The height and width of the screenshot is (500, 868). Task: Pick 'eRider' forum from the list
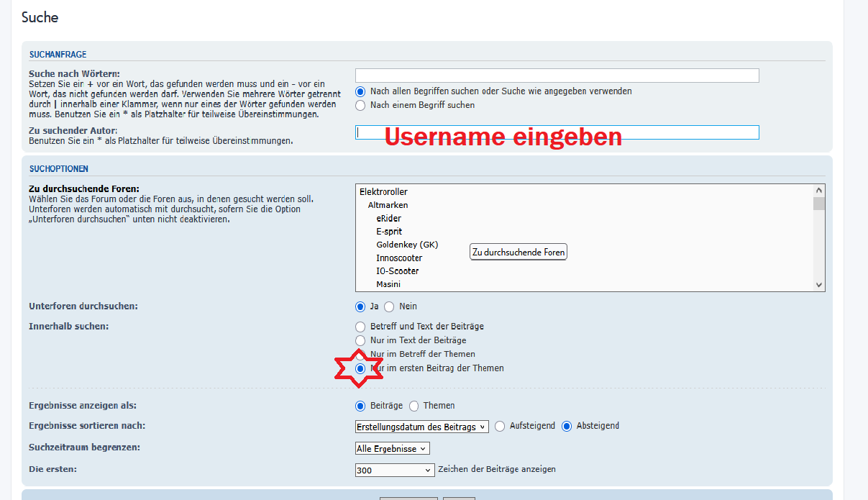[x=388, y=219]
